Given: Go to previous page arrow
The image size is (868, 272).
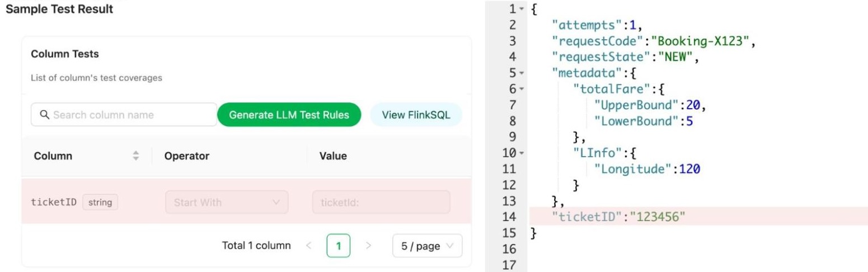Looking at the screenshot, I should [x=307, y=246].
